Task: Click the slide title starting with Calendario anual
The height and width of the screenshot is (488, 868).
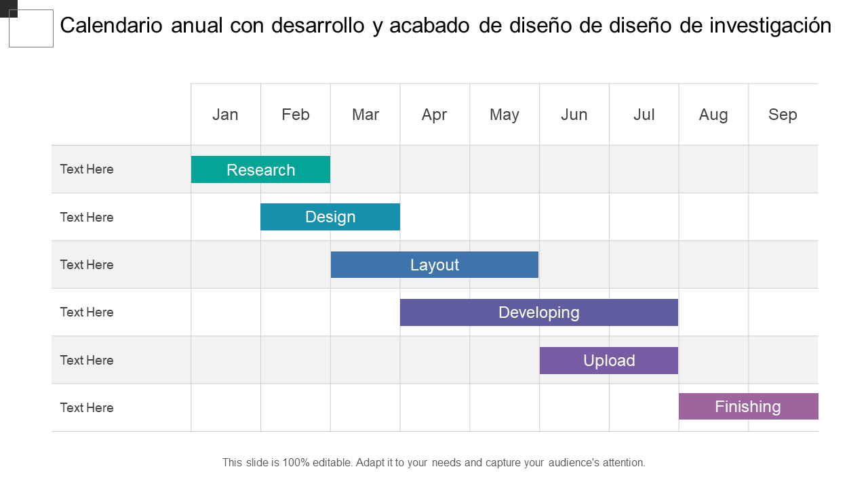Action: click(x=446, y=26)
